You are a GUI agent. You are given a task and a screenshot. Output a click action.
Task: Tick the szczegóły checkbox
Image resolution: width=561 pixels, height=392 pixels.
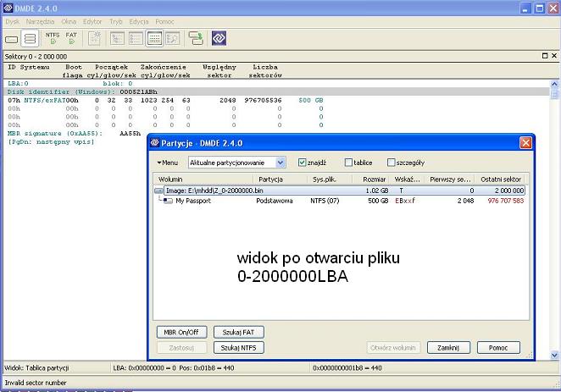click(x=391, y=163)
